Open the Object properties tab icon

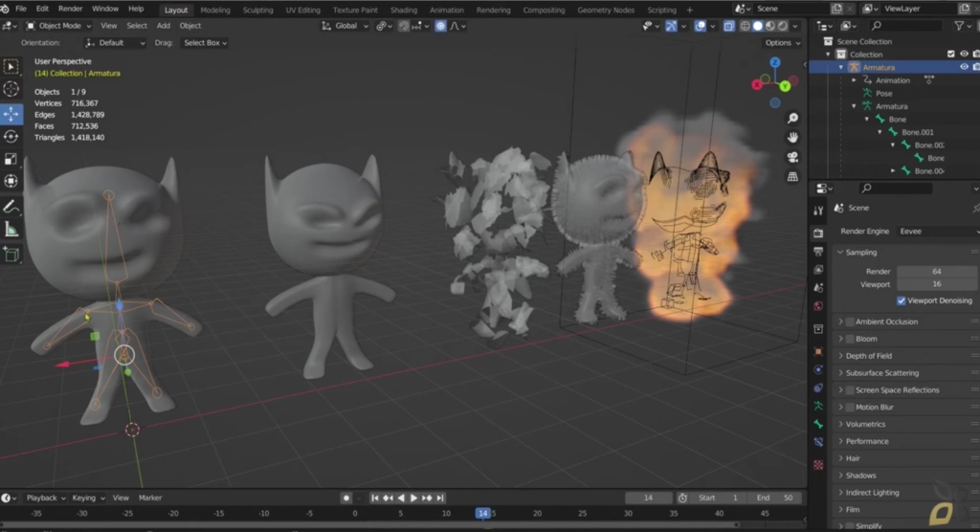click(x=818, y=351)
